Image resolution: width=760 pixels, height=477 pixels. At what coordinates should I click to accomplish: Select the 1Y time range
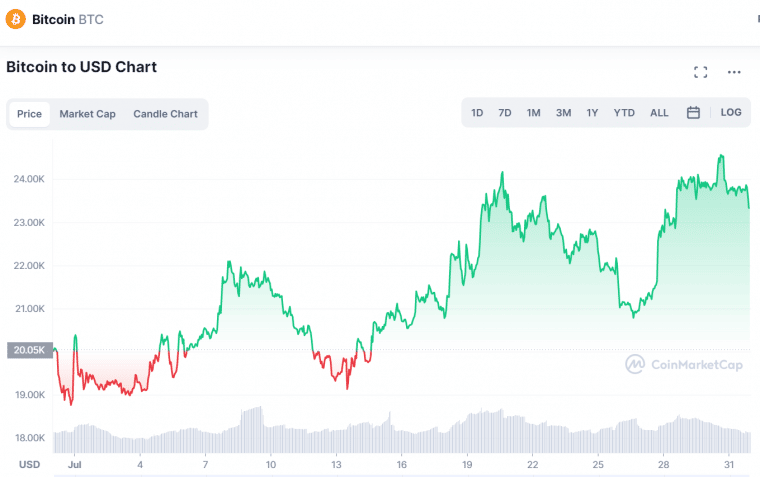pyautogui.click(x=592, y=113)
